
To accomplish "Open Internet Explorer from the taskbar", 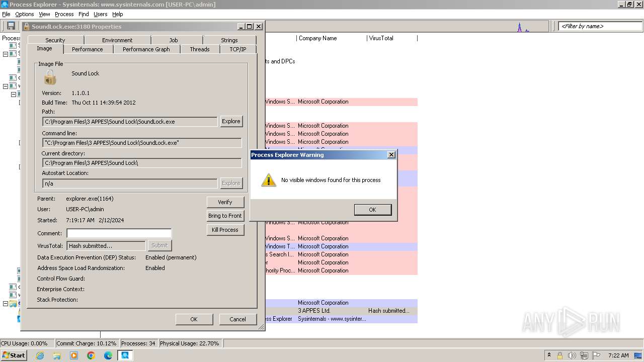I will coord(40,355).
